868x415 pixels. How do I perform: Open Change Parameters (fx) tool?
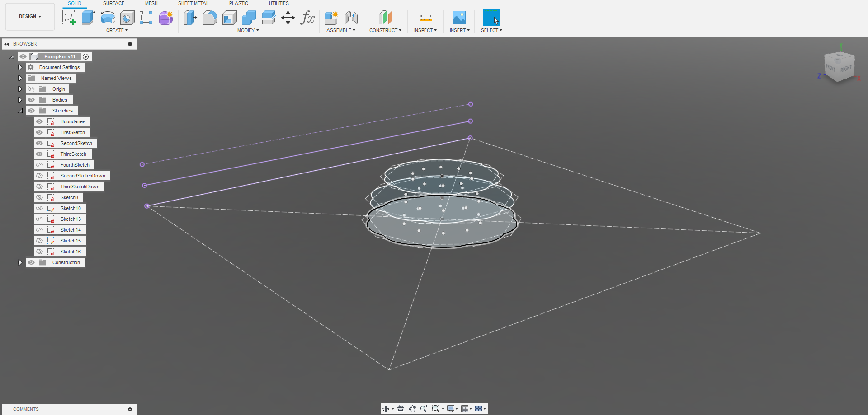pos(307,18)
